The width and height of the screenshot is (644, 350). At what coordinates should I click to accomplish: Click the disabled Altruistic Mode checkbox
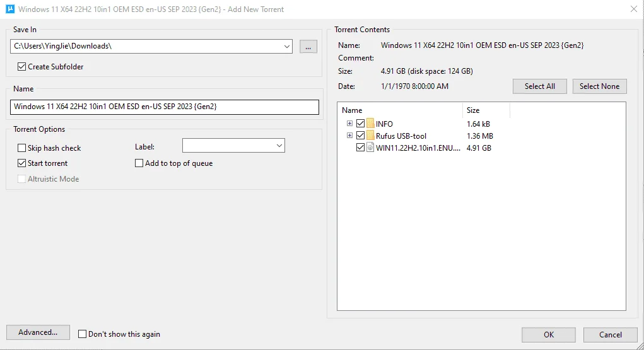pos(22,178)
